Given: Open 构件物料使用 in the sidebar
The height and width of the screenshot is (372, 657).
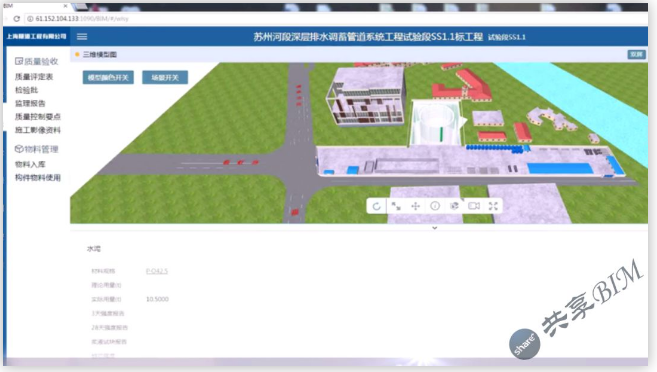Looking at the screenshot, I should (38, 178).
